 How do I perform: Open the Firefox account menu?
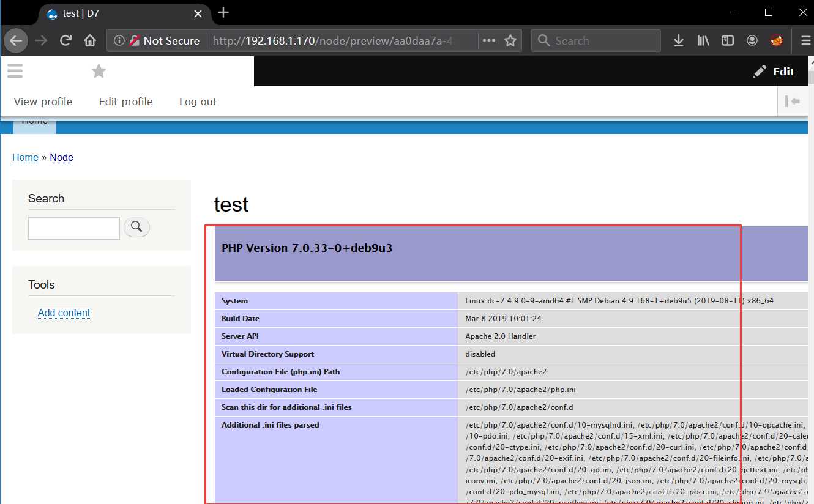pyautogui.click(x=752, y=41)
